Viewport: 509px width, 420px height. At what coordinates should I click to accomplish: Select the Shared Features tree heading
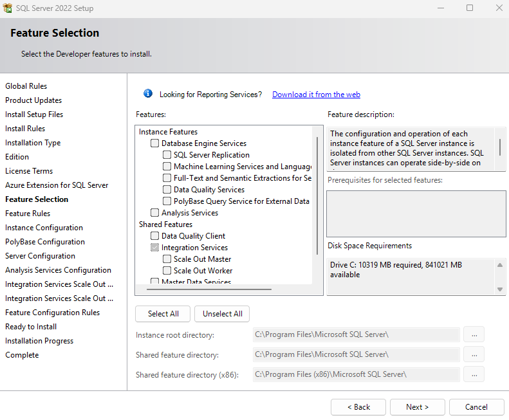pyautogui.click(x=165, y=224)
